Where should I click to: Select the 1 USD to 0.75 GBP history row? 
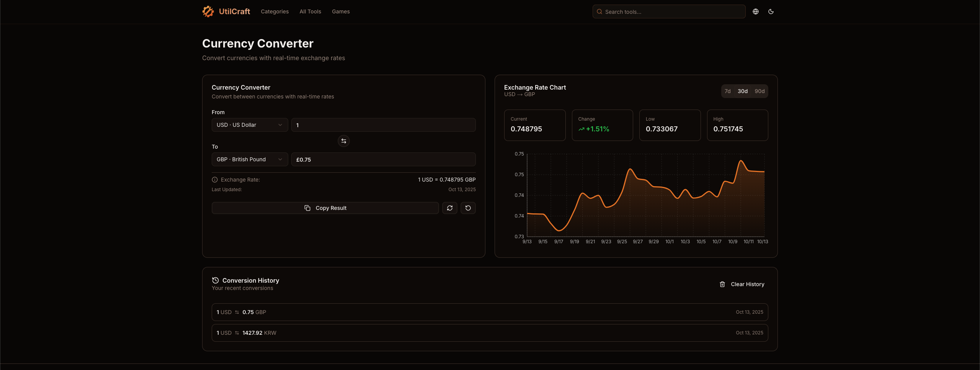coord(490,312)
